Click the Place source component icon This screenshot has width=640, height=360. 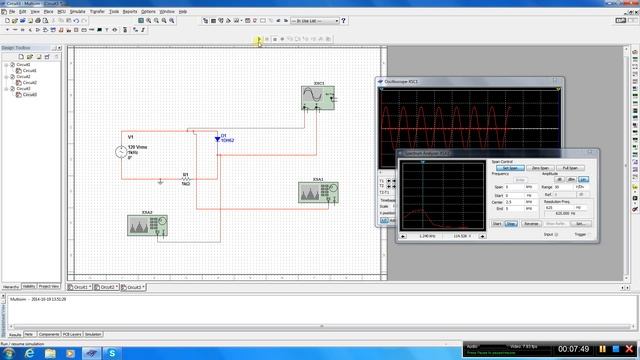7,30
